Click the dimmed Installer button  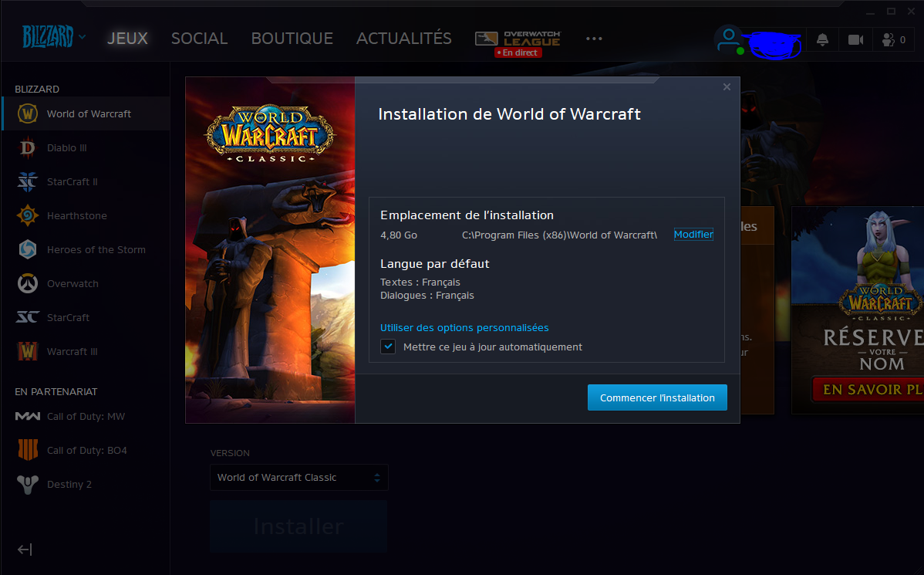click(x=298, y=526)
